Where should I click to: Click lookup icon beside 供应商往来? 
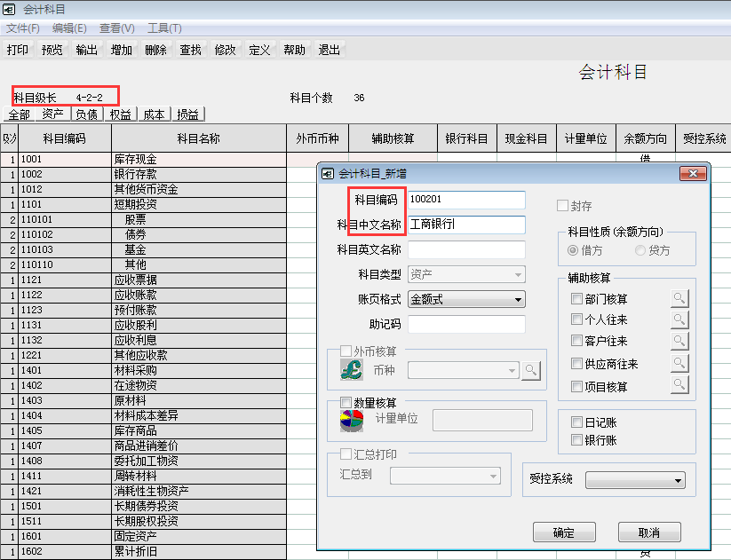(679, 363)
